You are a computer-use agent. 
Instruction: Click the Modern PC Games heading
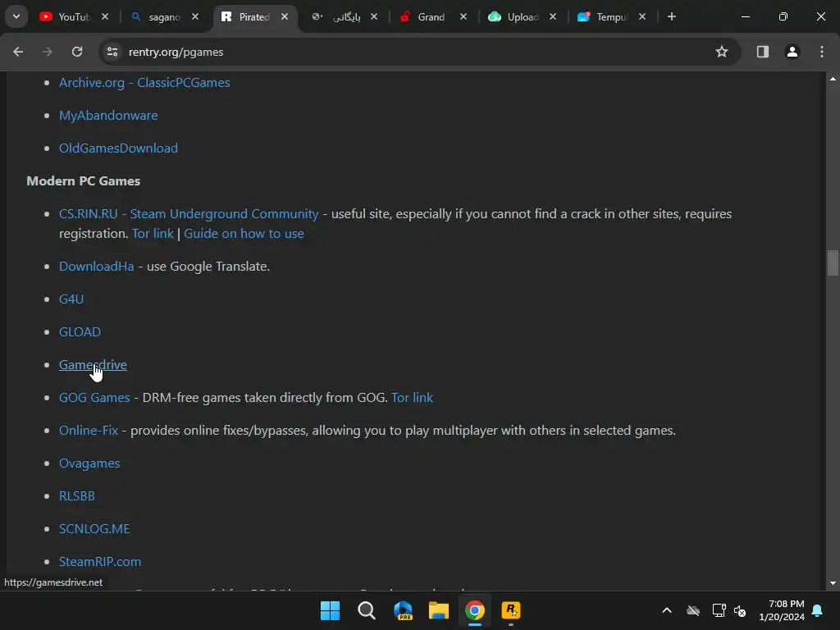click(84, 181)
